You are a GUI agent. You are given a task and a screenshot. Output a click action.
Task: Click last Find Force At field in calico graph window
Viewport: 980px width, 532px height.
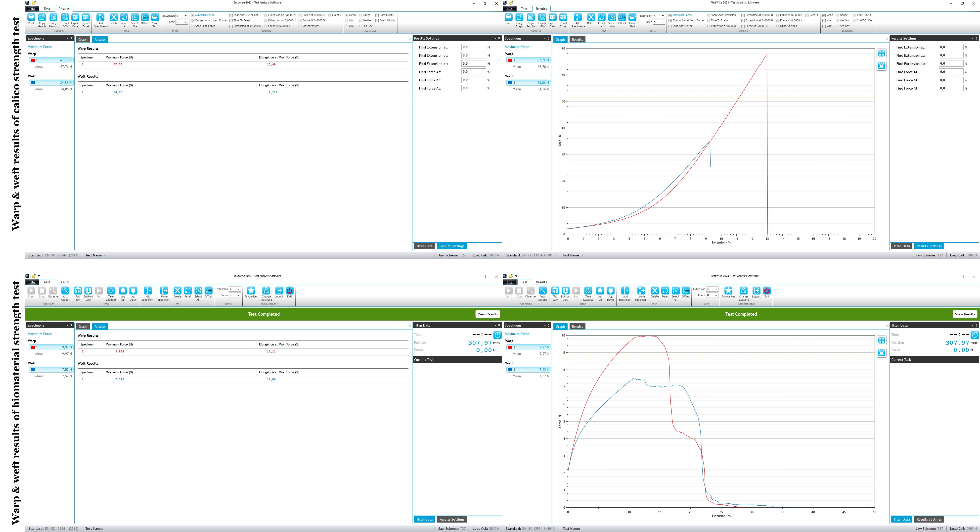pos(951,88)
